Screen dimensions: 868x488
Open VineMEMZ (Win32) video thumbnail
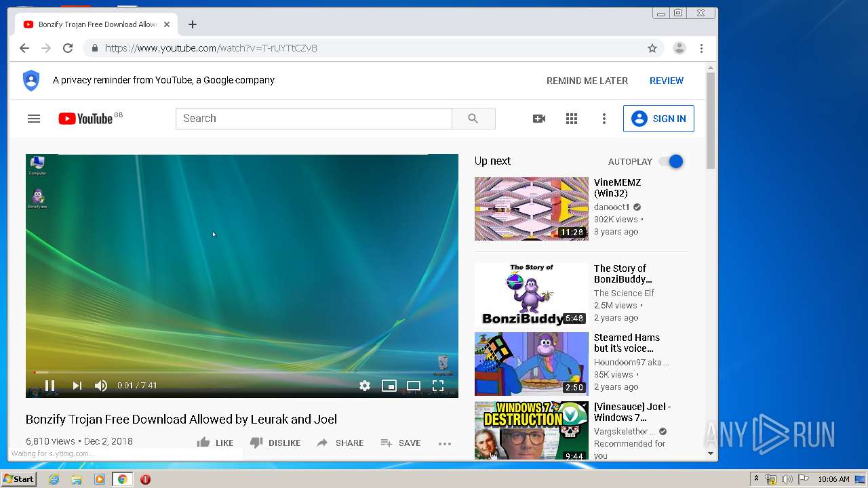pyautogui.click(x=532, y=209)
